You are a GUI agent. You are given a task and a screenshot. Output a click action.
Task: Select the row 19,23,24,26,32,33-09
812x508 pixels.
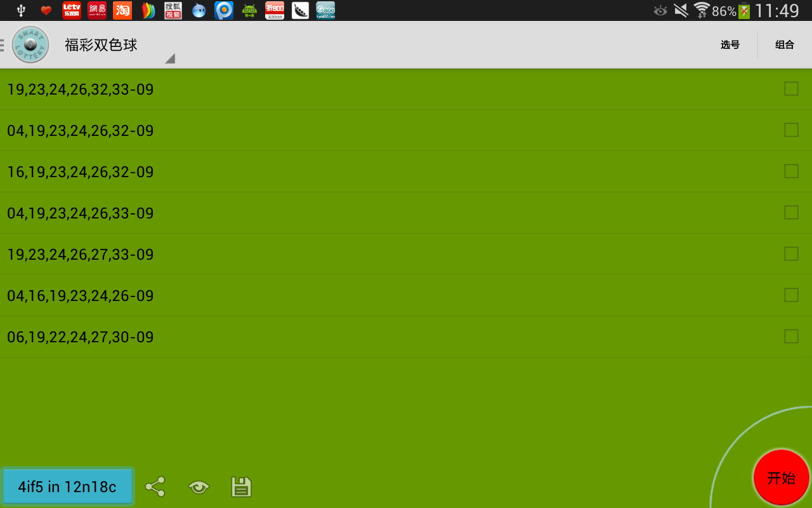[x=406, y=89]
